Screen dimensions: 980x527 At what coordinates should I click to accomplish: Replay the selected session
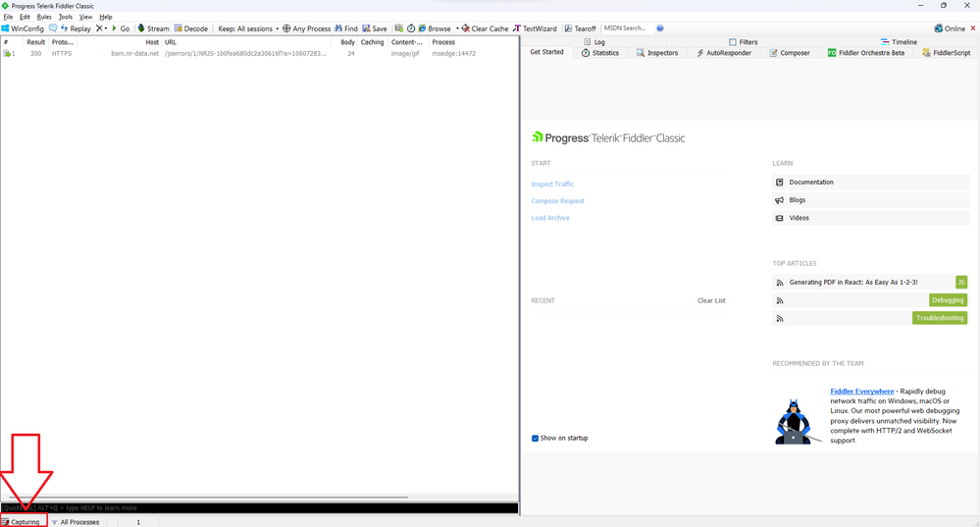point(76,28)
